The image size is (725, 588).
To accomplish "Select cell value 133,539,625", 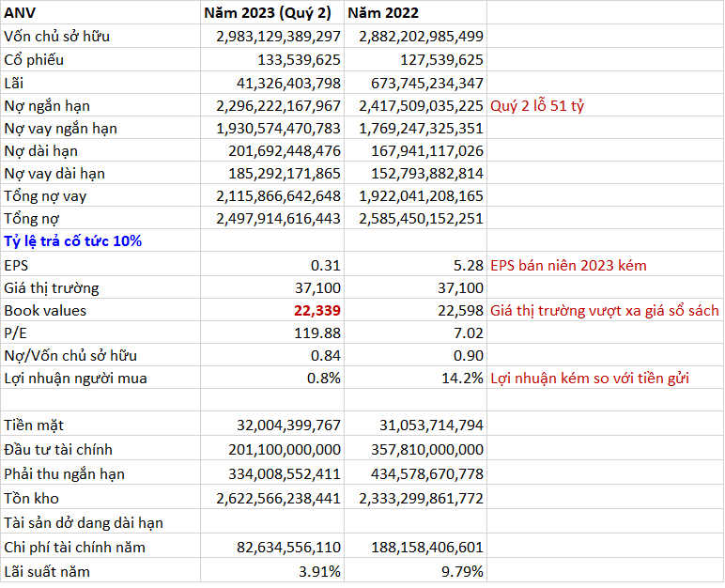I will point(299,60).
